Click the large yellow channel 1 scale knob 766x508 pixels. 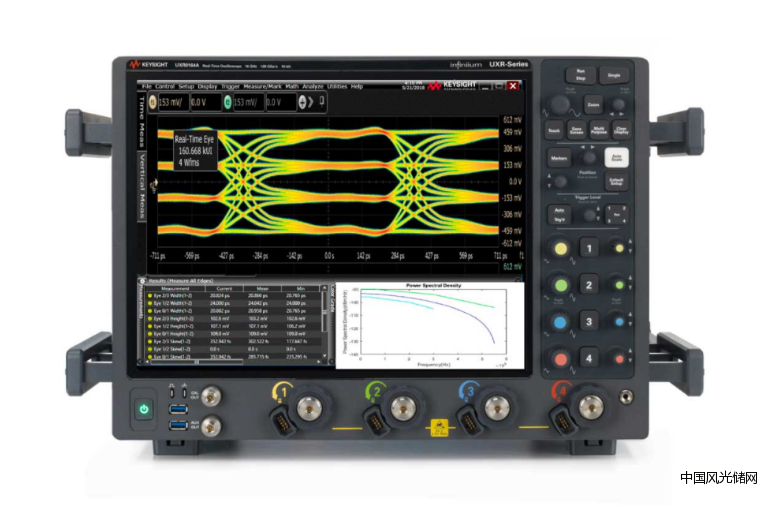tap(561, 249)
